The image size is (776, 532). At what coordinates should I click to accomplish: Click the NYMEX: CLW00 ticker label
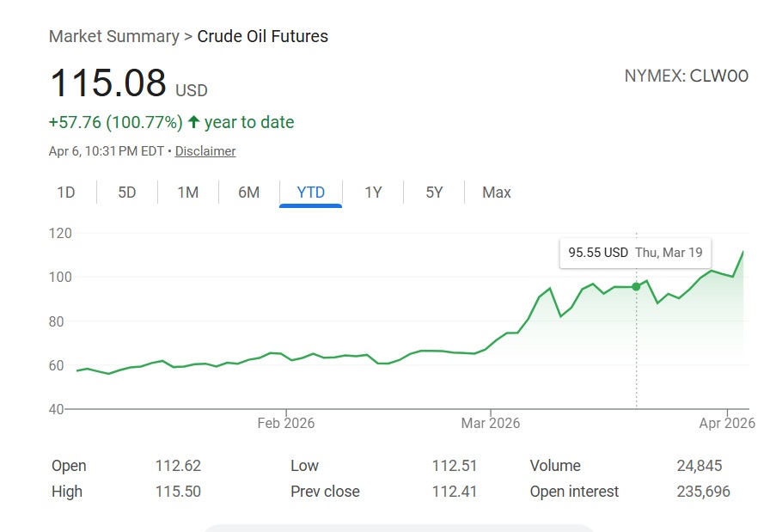point(686,76)
